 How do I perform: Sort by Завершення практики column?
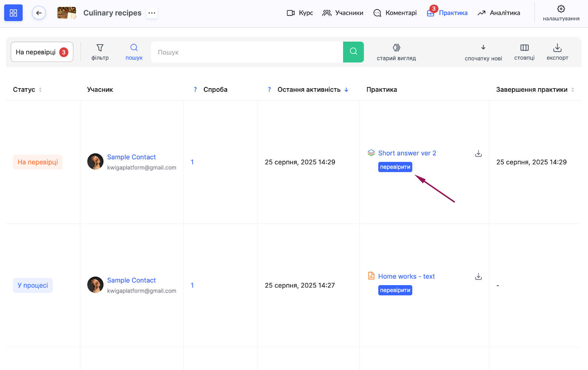(572, 90)
